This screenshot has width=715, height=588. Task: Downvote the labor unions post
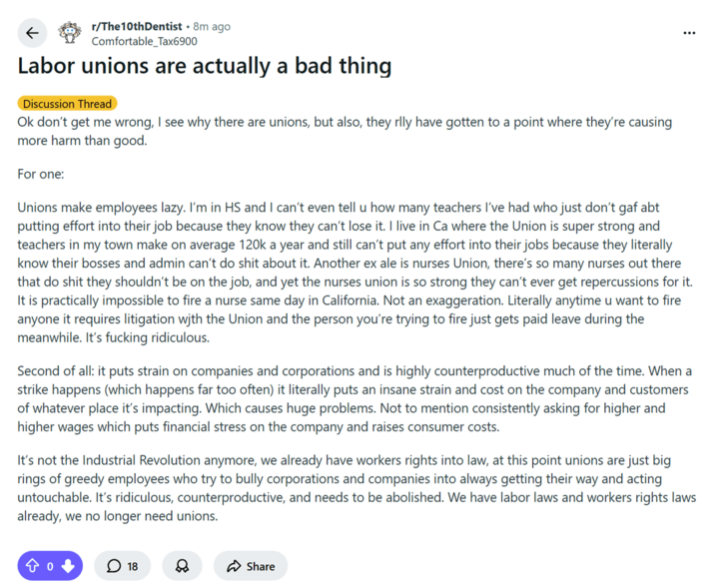[68, 566]
